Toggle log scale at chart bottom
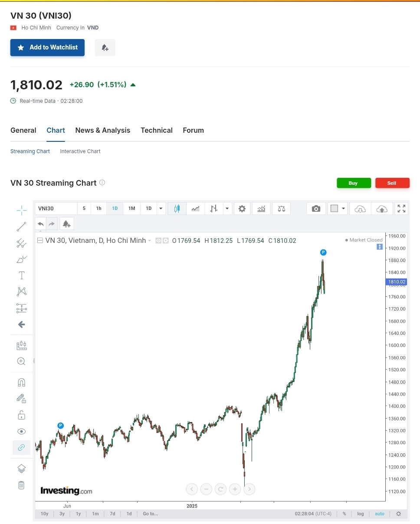Image resolution: width=420 pixels, height=524 pixels. point(361,514)
